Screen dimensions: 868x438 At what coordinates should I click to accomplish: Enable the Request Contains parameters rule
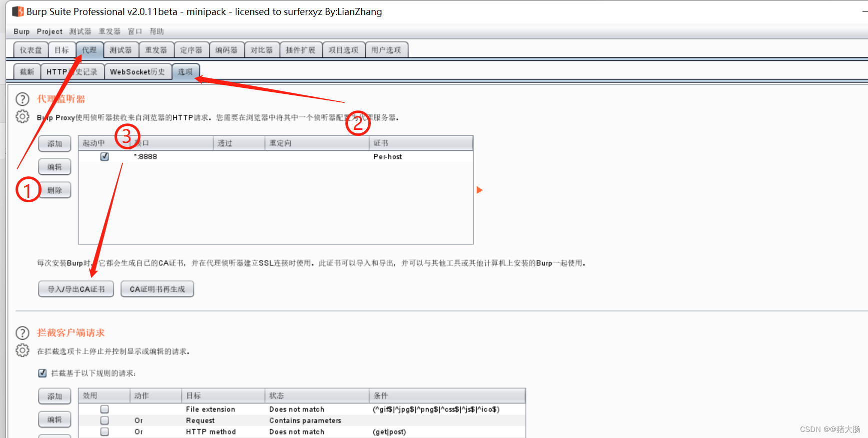point(104,421)
